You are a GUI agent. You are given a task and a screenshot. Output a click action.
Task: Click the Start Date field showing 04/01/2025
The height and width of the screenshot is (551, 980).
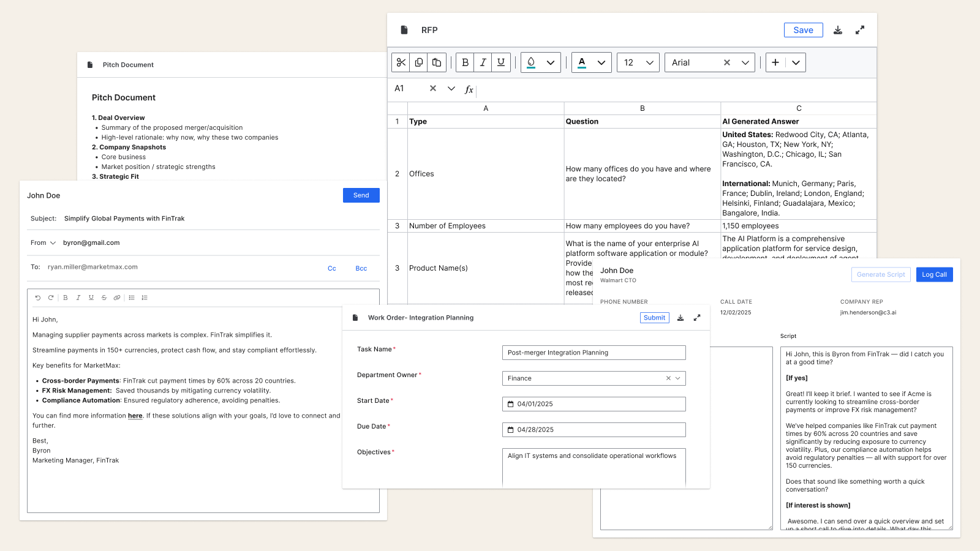[593, 403]
